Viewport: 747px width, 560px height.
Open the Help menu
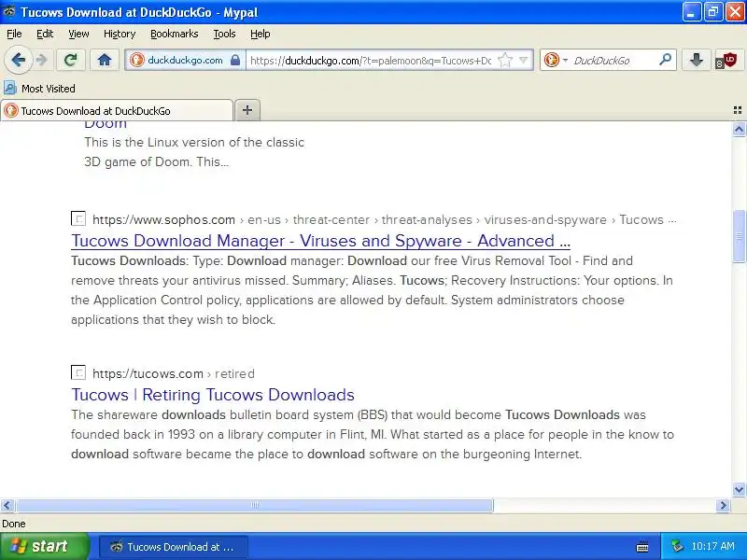click(x=261, y=34)
